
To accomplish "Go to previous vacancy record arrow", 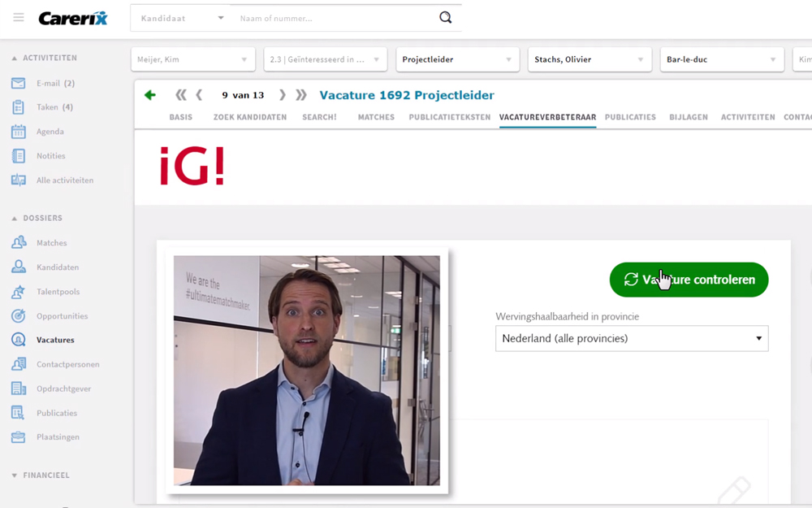I will (x=199, y=95).
